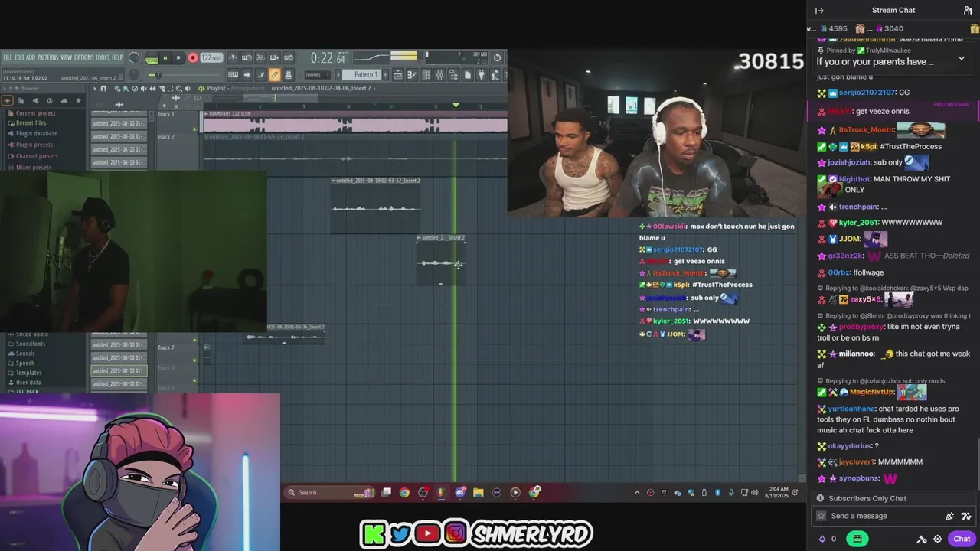Click the 0:22:64 time display
980x551 pixels.
tap(329, 57)
